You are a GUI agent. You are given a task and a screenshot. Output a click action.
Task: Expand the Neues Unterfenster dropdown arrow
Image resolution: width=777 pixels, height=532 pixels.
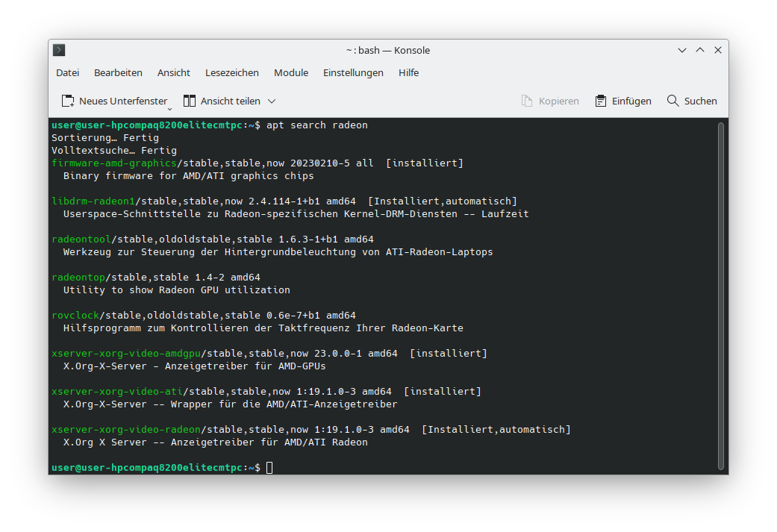[171, 106]
